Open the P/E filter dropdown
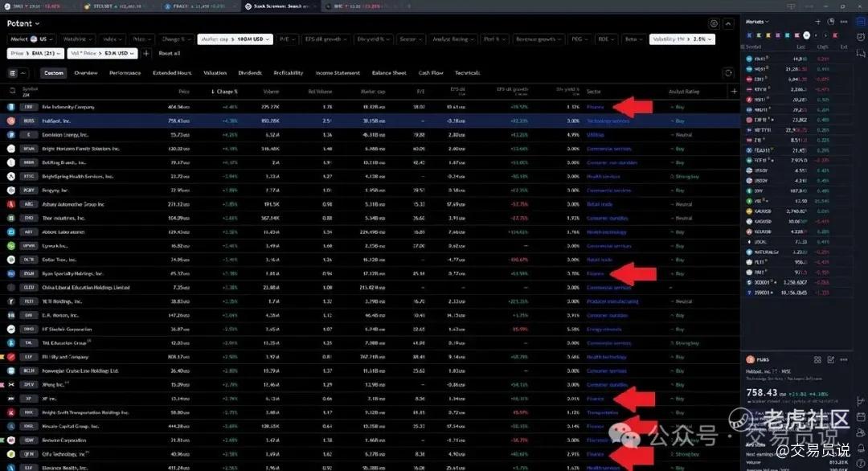This screenshot has height=471, width=868. 287,39
